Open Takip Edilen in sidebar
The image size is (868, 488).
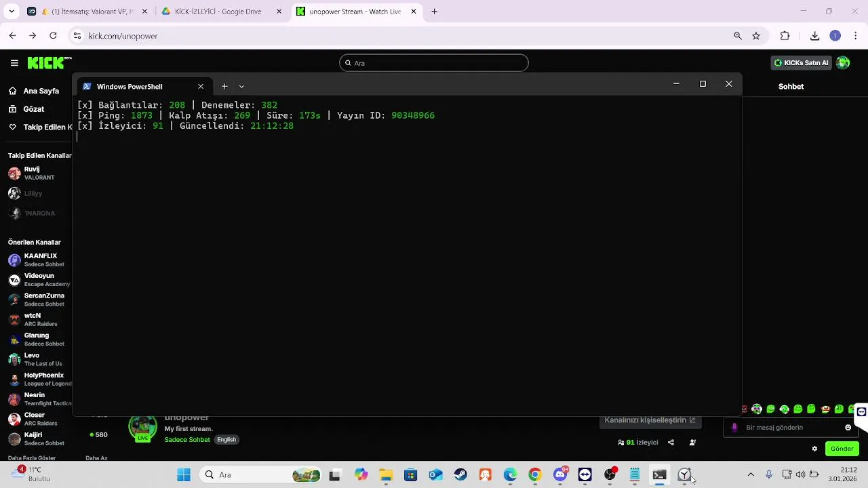pos(39,127)
